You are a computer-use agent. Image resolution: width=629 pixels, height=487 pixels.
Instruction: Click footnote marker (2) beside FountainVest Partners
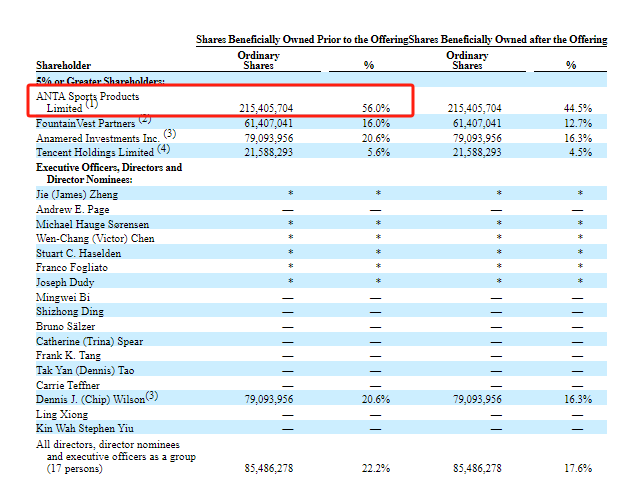click(x=145, y=119)
